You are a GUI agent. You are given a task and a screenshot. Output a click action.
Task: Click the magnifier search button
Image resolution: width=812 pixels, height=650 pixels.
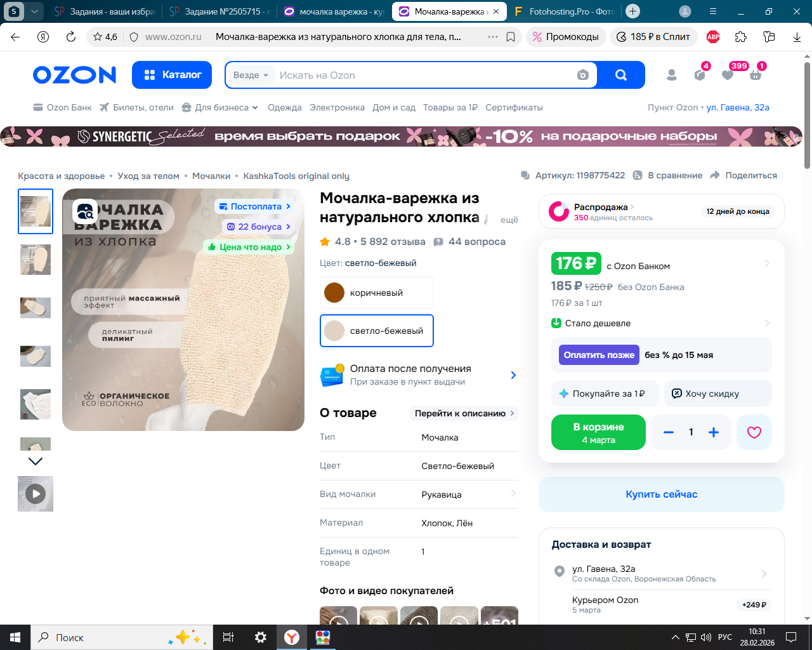coord(621,75)
